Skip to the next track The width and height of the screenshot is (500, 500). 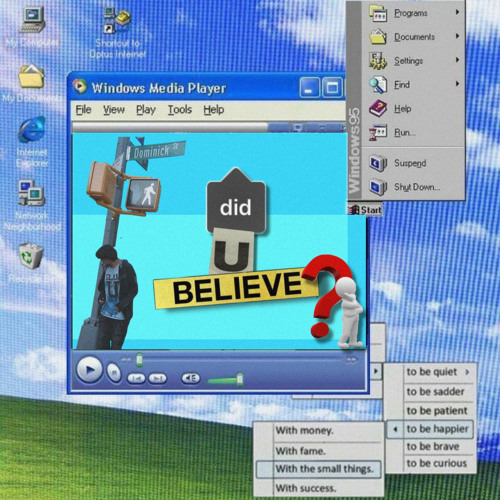click(x=157, y=378)
